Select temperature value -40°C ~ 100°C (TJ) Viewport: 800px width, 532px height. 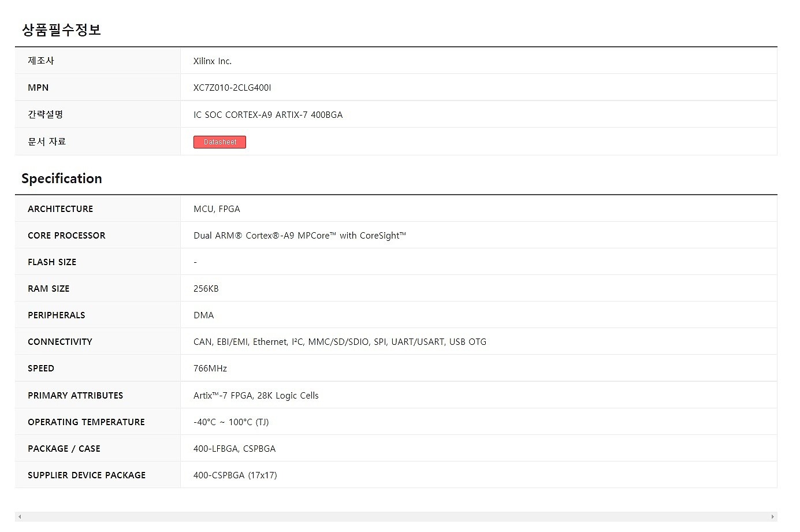click(231, 422)
